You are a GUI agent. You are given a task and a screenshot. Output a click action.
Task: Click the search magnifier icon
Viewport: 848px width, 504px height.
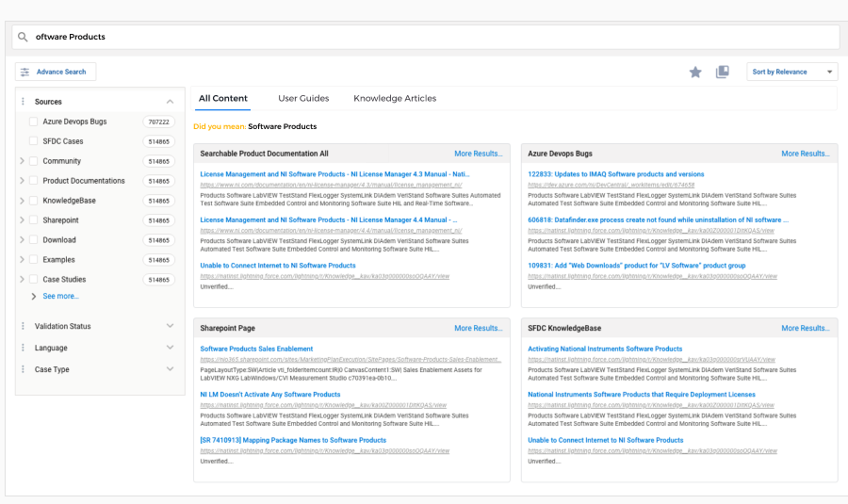pos(22,37)
